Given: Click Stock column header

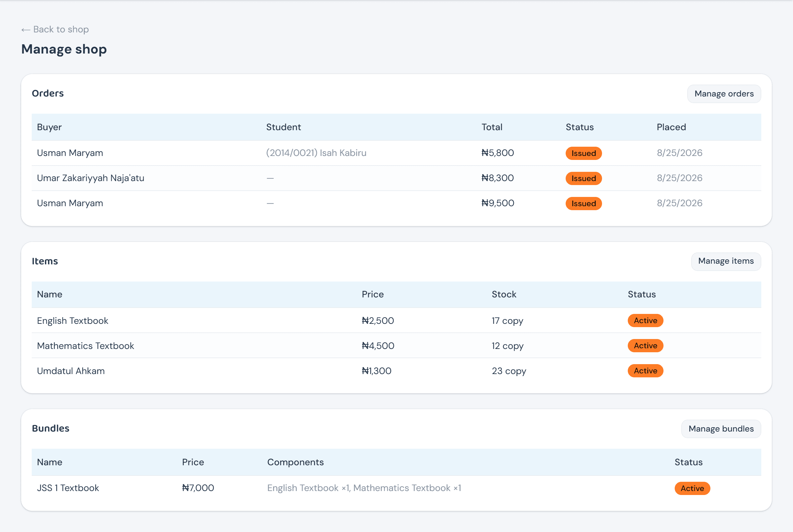Looking at the screenshot, I should click(504, 294).
